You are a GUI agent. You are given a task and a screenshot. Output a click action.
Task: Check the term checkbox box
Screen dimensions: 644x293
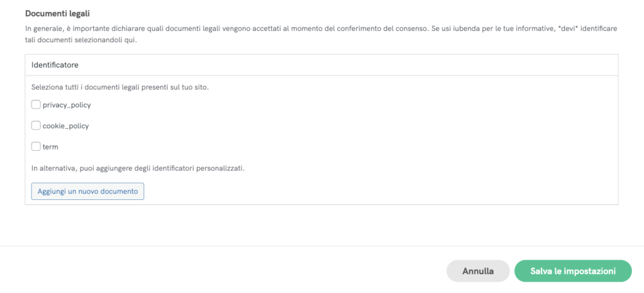point(36,146)
